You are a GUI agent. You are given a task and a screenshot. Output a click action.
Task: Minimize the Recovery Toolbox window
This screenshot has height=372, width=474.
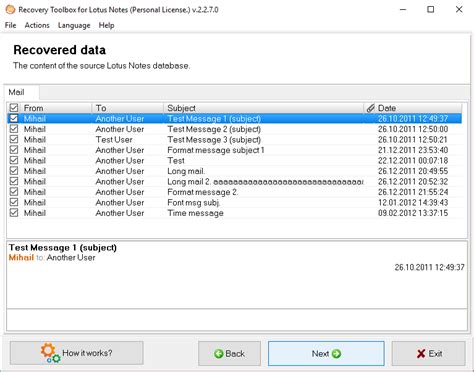coord(403,9)
